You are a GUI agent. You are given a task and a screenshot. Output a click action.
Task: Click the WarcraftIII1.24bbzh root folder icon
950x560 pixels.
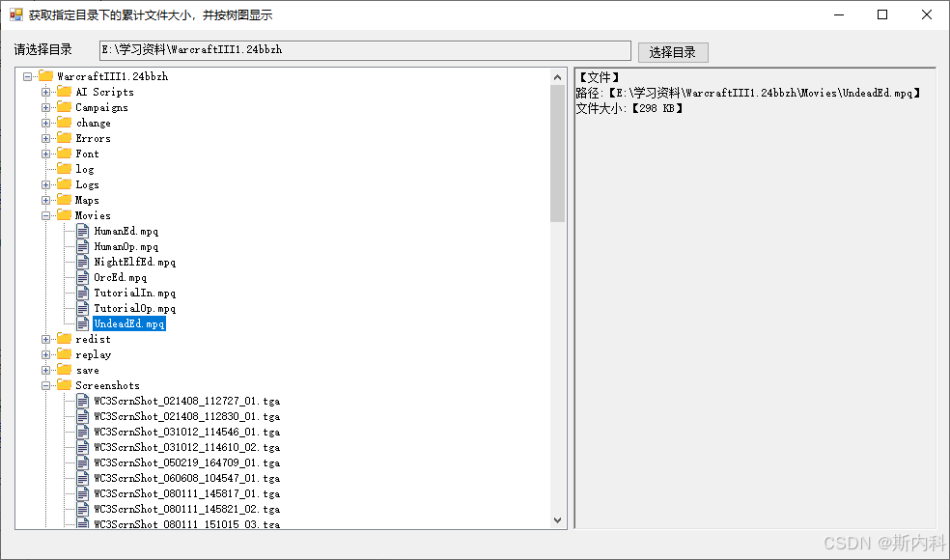point(45,75)
